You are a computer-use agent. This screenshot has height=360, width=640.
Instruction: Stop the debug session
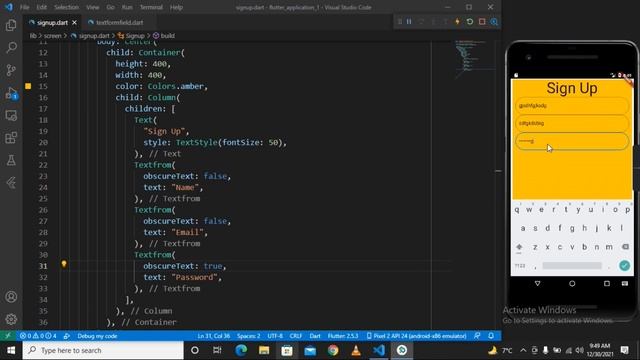pos(482,22)
